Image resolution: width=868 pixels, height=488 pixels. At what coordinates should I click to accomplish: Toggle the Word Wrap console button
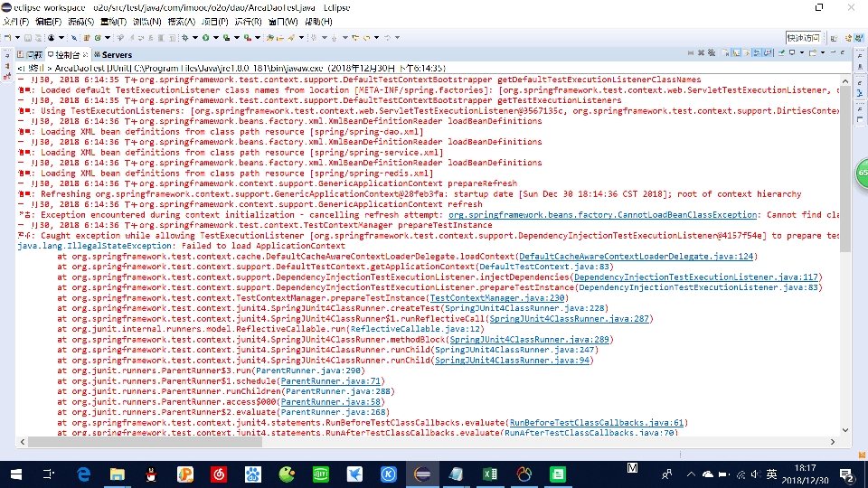[746, 52]
